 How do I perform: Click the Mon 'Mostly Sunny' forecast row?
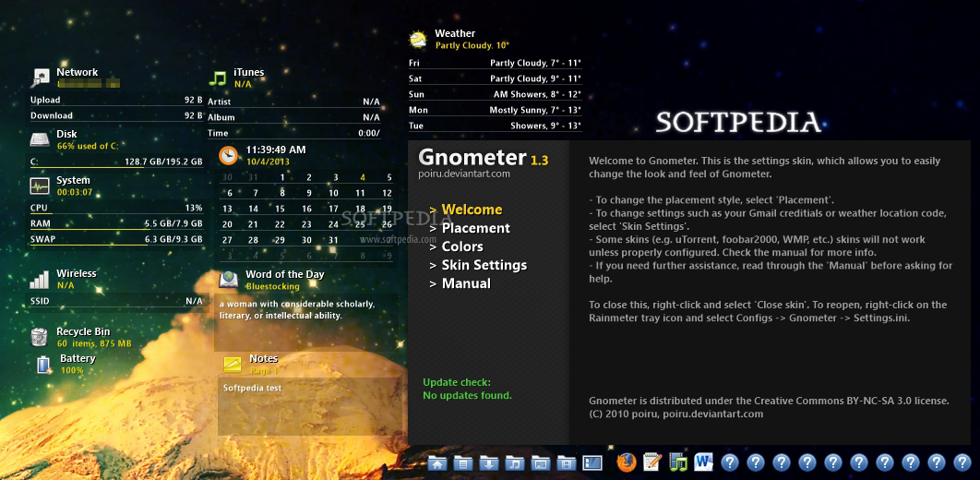(495, 110)
